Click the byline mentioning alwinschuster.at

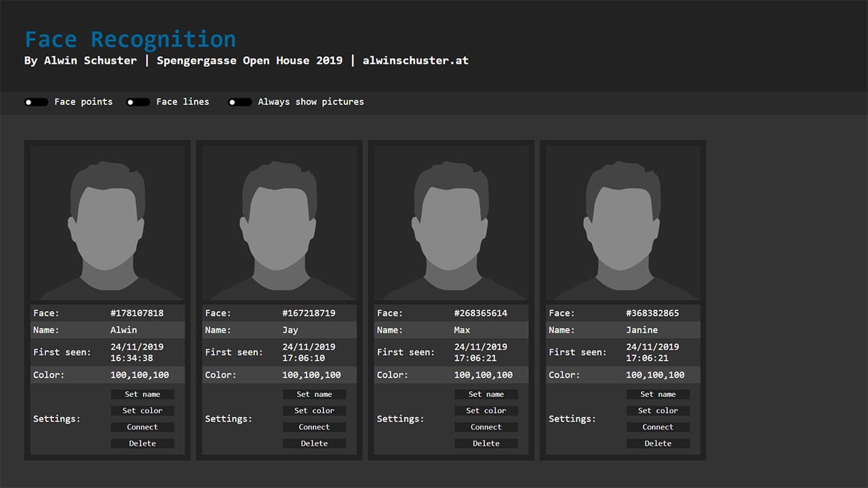[246, 60]
